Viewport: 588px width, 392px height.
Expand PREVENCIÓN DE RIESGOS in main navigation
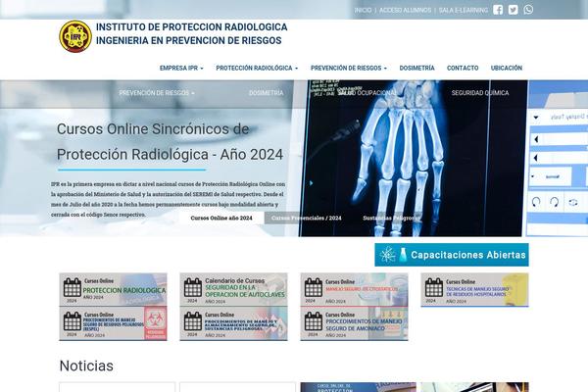pyautogui.click(x=348, y=68)
